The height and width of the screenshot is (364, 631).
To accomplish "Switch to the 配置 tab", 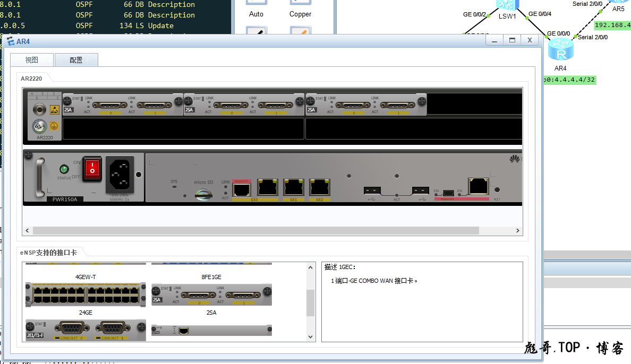I will [x=76, y=59].
